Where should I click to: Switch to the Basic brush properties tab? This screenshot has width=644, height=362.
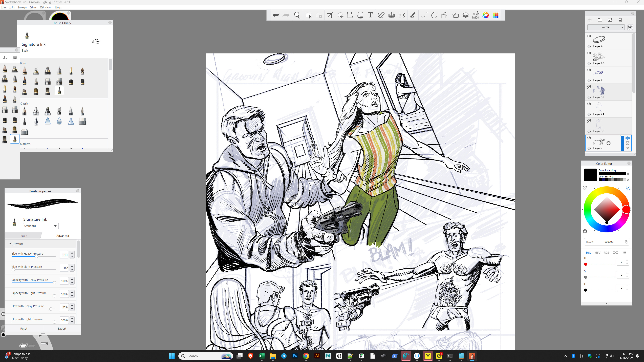[24, 236]
